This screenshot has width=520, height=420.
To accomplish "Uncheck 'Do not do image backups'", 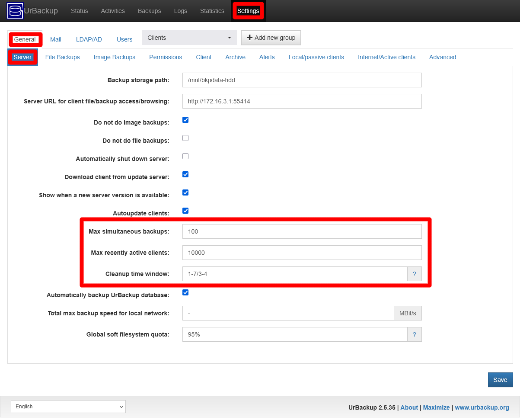I will tap(185, 120).
